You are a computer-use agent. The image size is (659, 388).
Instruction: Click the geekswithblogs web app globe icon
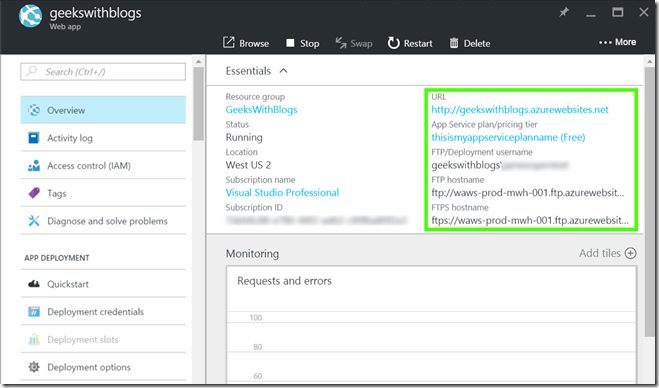coord(30,16)
